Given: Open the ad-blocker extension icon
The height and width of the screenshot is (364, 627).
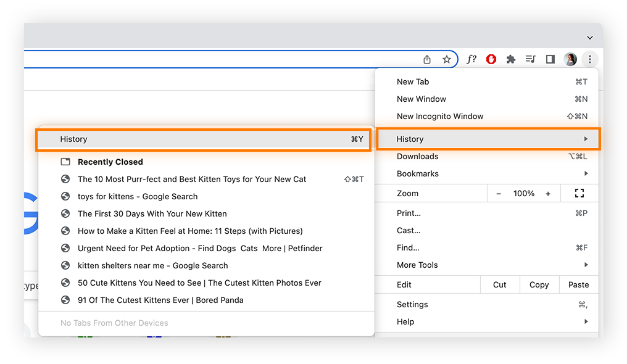Looking at the screenshot, I should [x=491, y=59].
